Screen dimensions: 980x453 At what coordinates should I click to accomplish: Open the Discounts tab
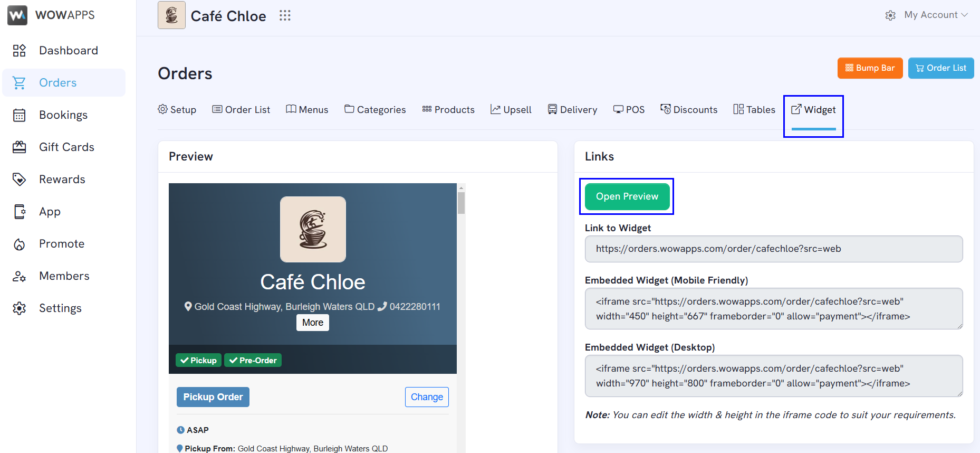point(689,109)
